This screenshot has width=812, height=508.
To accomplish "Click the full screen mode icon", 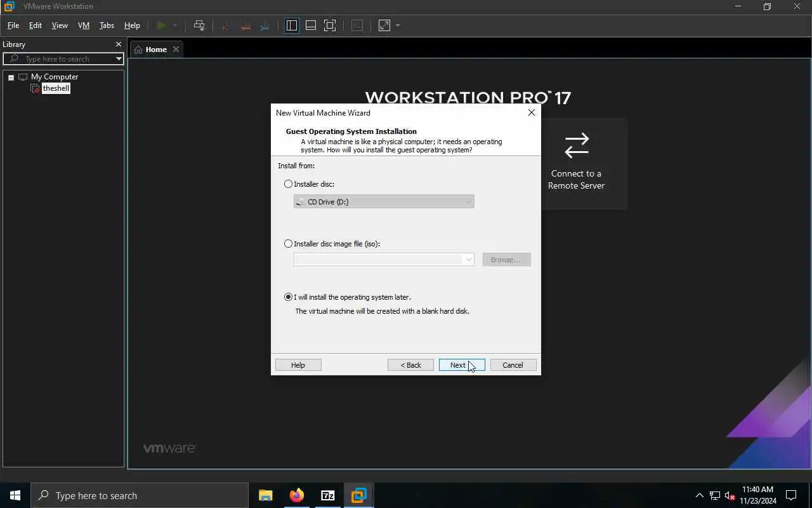I will click(x=330, y=25).
